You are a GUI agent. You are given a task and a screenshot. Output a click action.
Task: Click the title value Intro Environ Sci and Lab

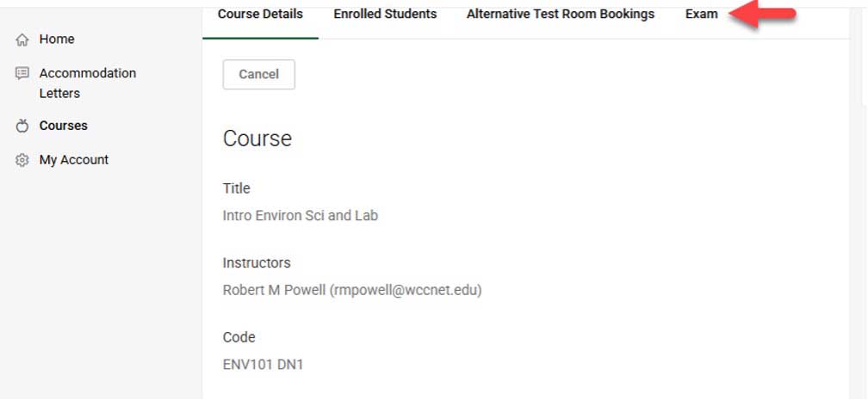300,216
